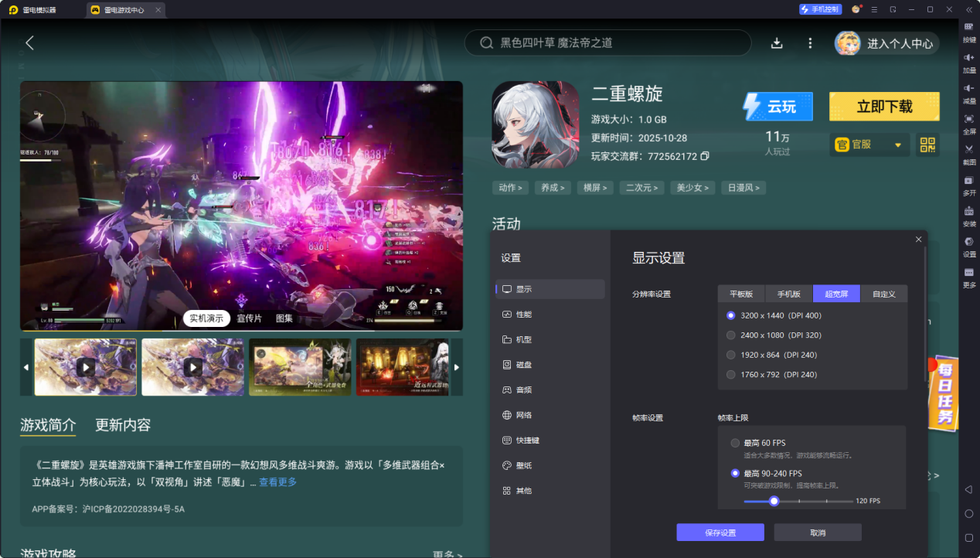Switch to the 手机版 resolution tab
Viewport: 980px width, 558px height.
point(789,294)
